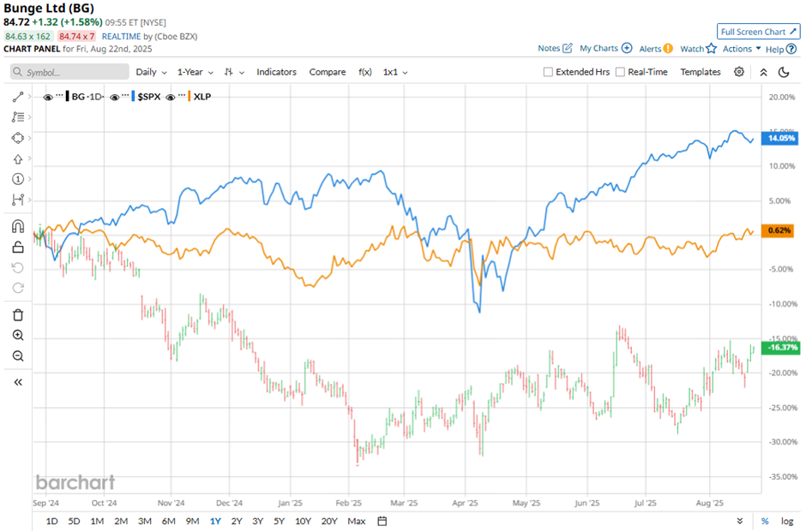Open the bar type dropdown

pos(234,73)
